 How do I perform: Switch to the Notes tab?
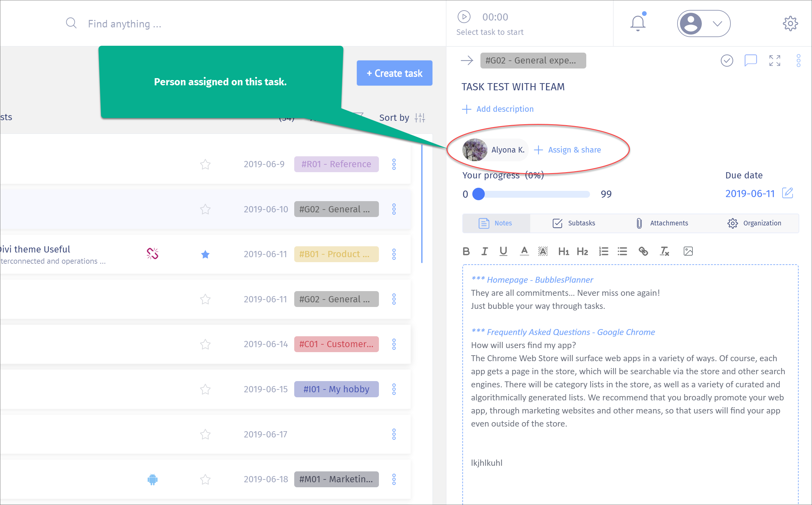click(496, 223)
